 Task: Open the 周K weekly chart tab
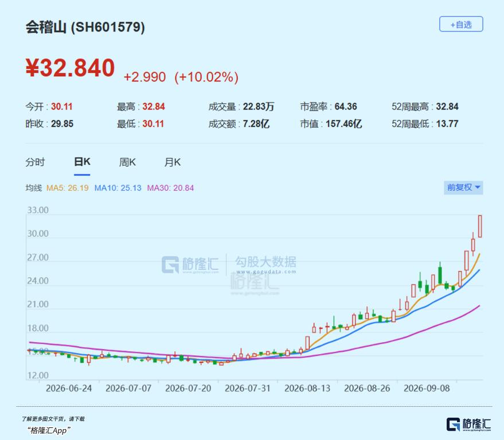[x=127, y=162]
